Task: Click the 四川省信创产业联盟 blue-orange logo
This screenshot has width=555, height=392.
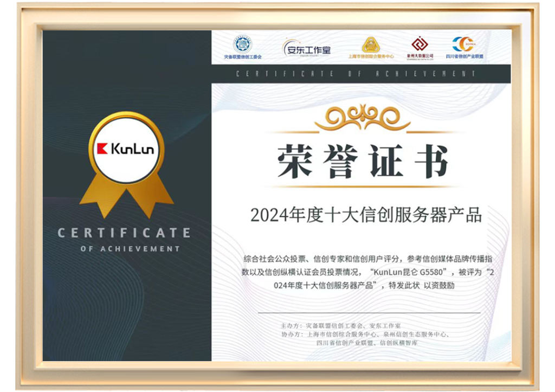Action: point(464,44)
